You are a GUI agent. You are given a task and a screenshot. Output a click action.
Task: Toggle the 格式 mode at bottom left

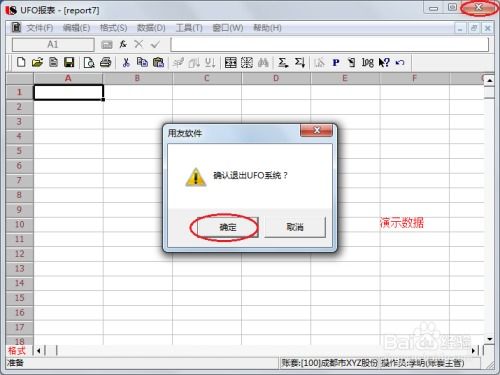(x=17, y=351)
